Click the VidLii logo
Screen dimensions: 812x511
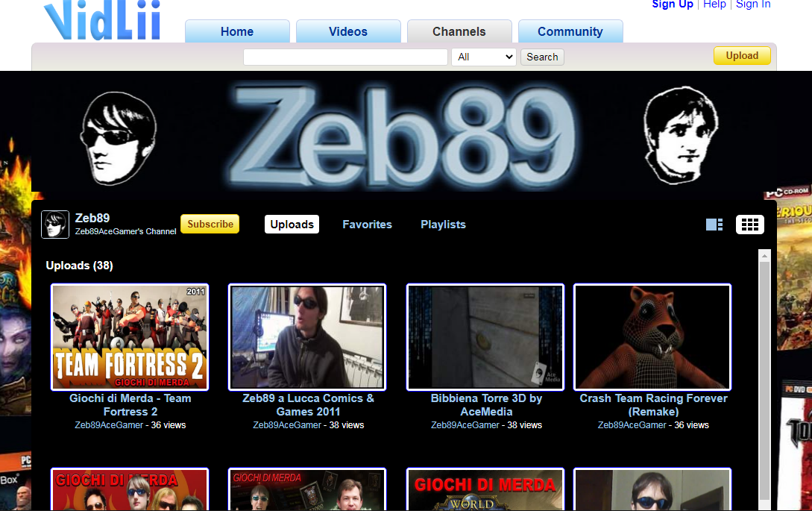tap(103, 19)
